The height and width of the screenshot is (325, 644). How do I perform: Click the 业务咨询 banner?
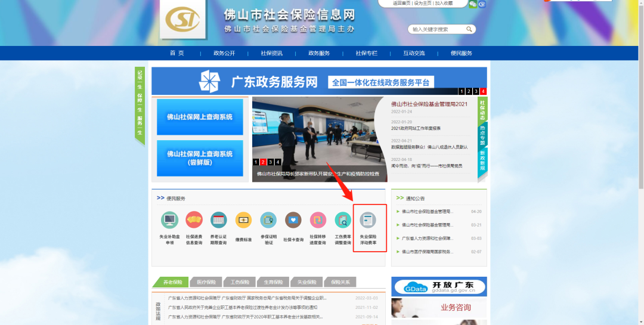coord(439,308)
